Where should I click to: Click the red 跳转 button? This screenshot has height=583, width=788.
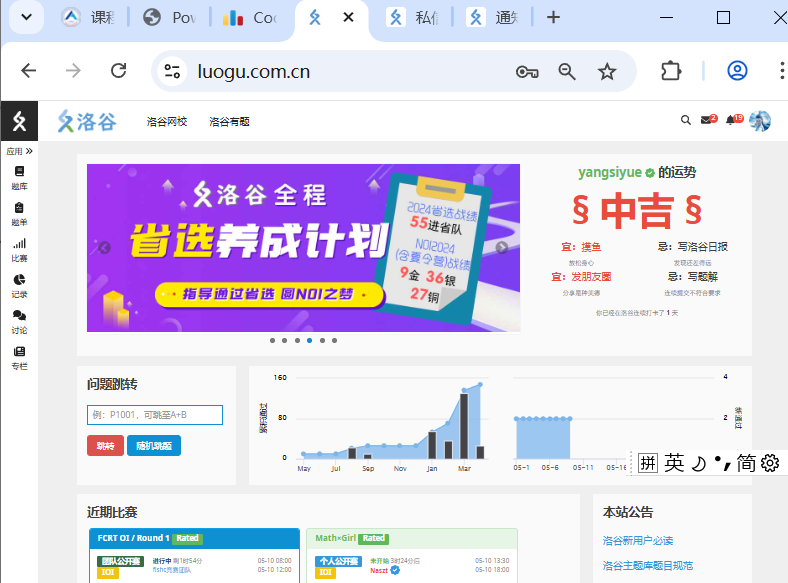(105, 446)
